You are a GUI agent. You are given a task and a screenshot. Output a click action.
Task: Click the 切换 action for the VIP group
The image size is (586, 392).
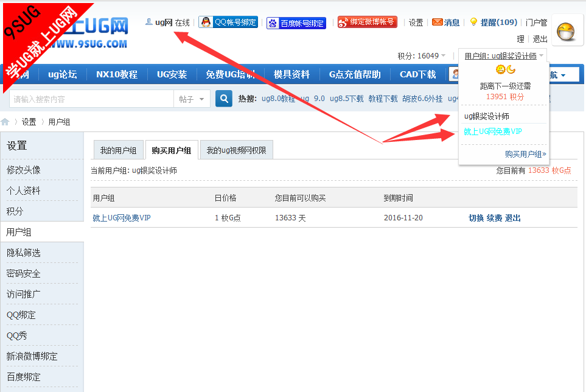[476, 218]
